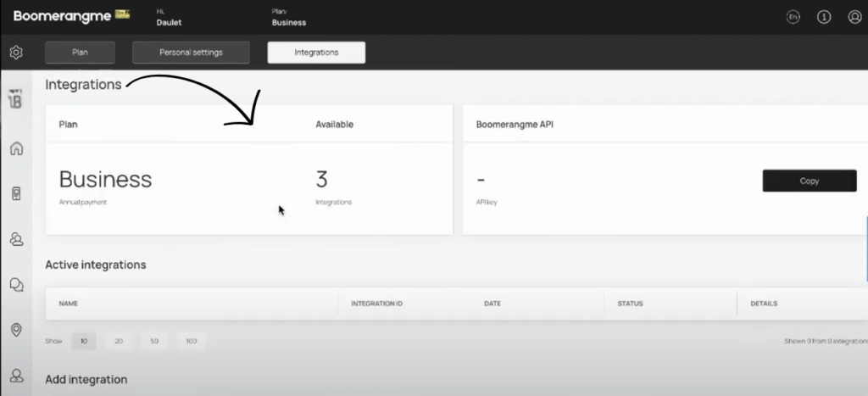Click the NAME column header
This screenshot has width=868, height=396.
pos(68,304)
